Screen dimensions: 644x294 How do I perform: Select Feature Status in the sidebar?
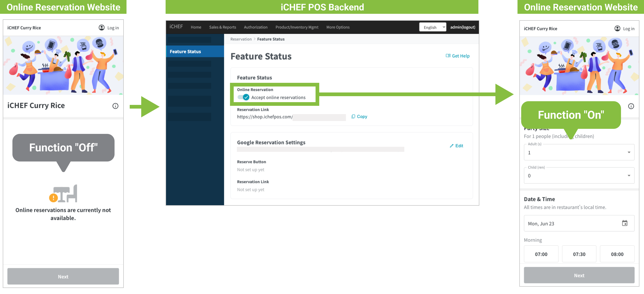[186, 52]
